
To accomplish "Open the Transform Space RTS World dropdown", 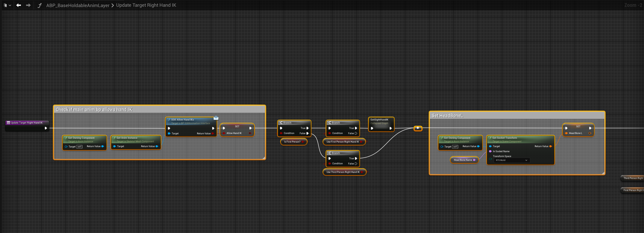I will click(x=511, y=160).
